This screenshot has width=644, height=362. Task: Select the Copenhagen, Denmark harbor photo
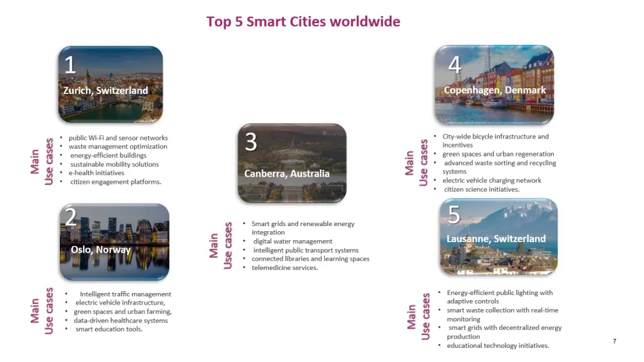(x=495, y=84)
